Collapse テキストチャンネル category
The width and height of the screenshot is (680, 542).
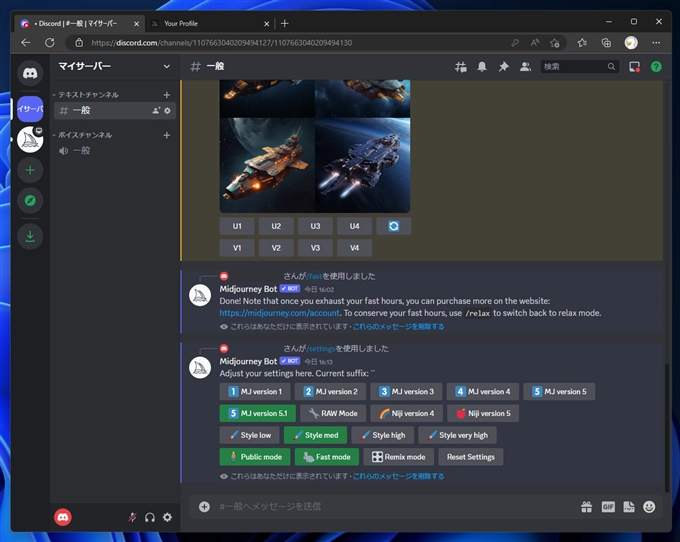point(88,95)
